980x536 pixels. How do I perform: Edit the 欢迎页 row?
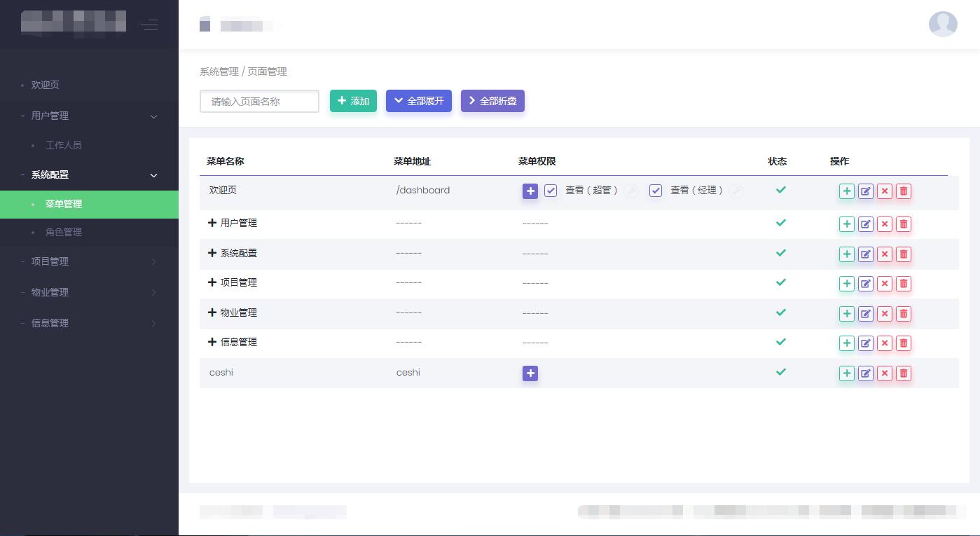(866, 191)
